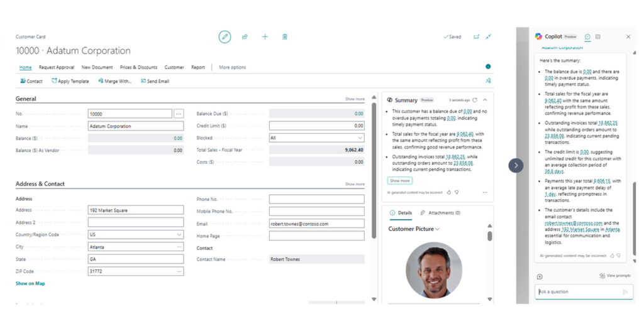
Task: Click Send Email action
Action: click(x=155, y=81)
